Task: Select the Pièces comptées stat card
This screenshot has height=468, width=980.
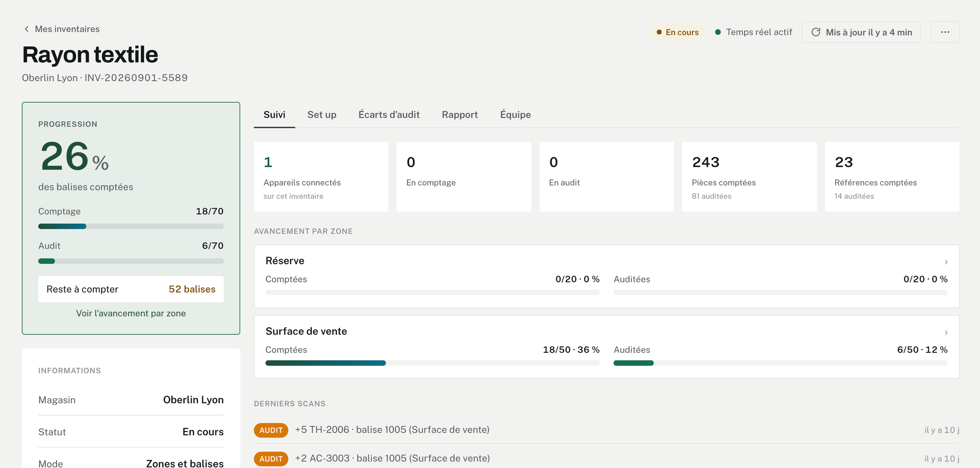Action: click(x=749, y=176)
